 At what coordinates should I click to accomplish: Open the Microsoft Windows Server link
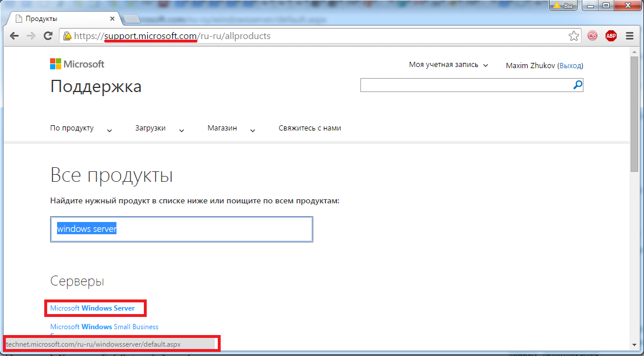tap(93, 308)
